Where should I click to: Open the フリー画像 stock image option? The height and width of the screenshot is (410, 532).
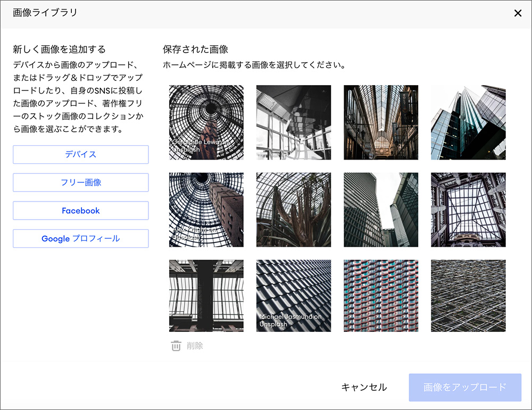pyautogui.click(x=81, y=182)
